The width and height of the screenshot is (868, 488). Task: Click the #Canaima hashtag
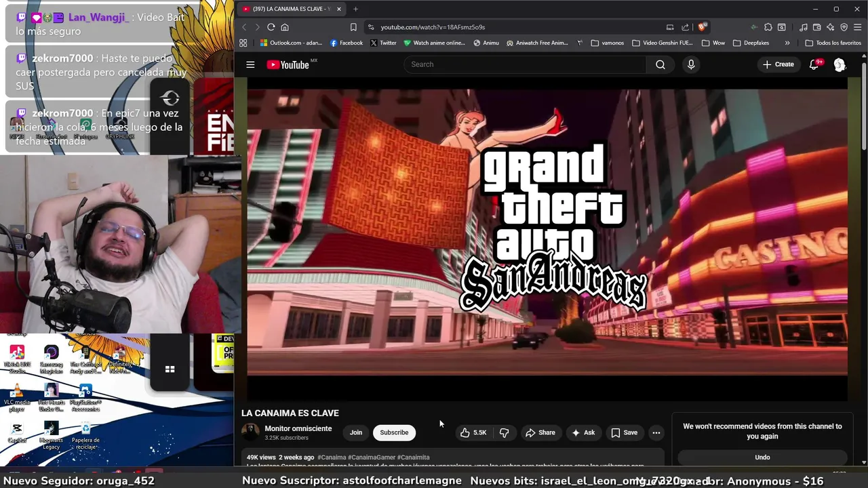(x=332, y=457)
